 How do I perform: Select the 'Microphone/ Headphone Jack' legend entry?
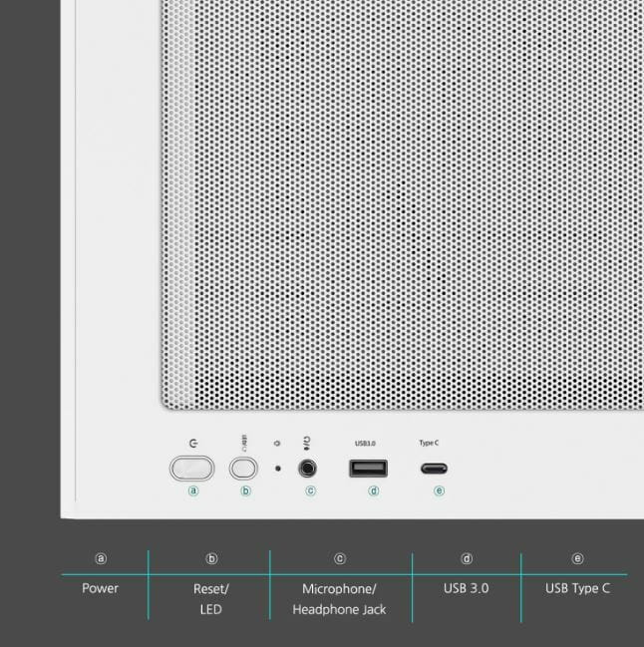tap(339, 598)
